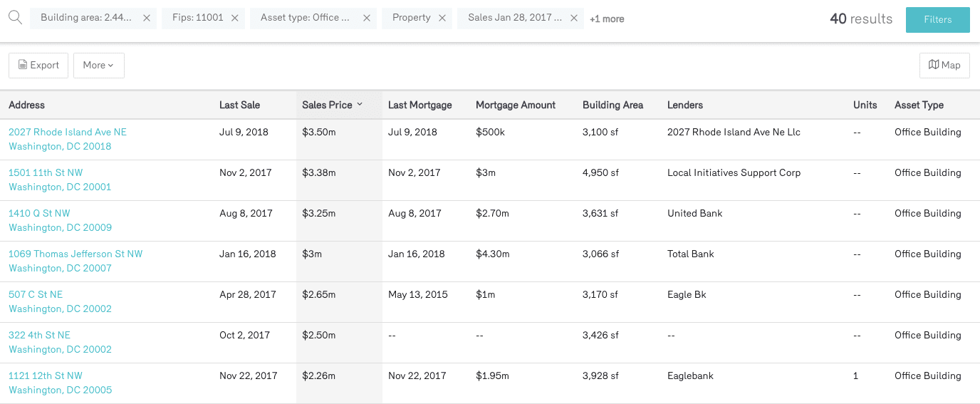Switch to Map view

944,65
